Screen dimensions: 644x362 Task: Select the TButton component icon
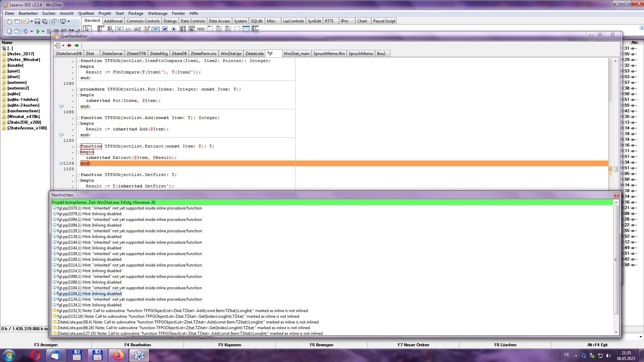pyautogui.click(x=119, y=29)
